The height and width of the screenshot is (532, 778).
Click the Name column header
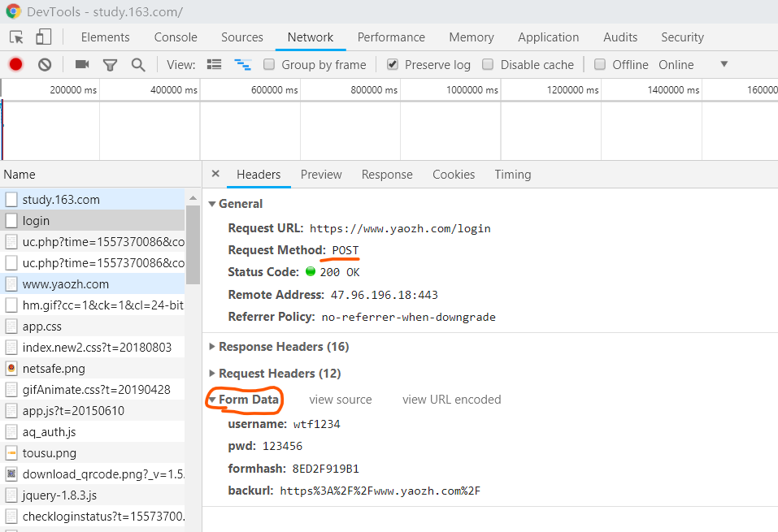click(x=100, y=175)
